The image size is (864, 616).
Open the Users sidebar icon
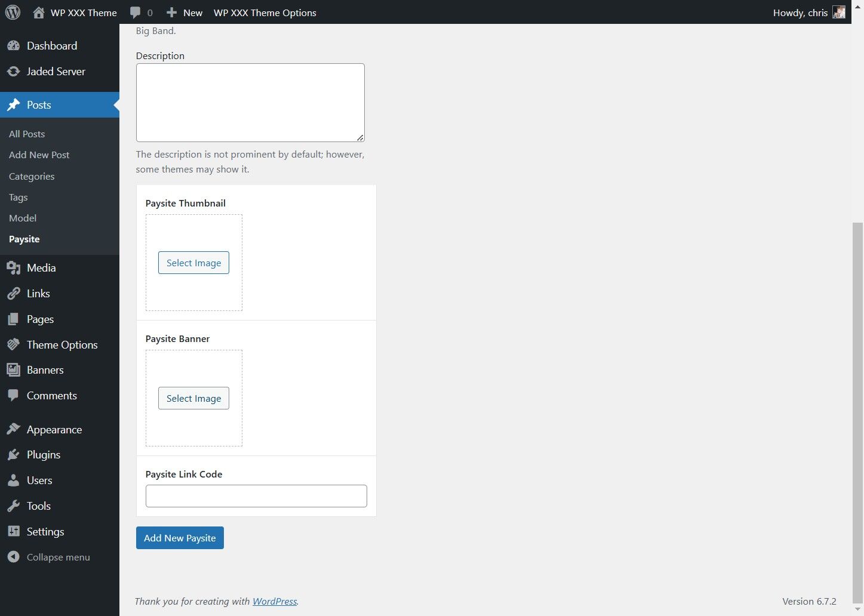coord(14,480)
